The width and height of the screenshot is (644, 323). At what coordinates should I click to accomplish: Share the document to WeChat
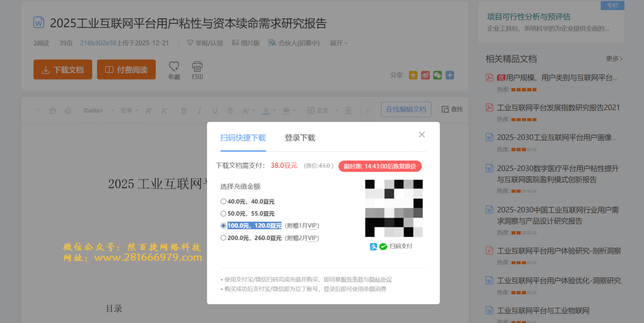coord(437,75)
